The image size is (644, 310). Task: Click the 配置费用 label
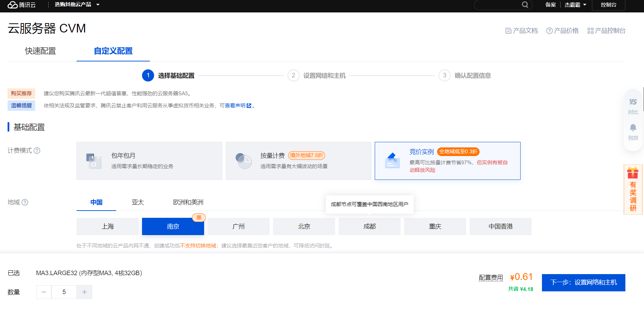click(491, 278)
